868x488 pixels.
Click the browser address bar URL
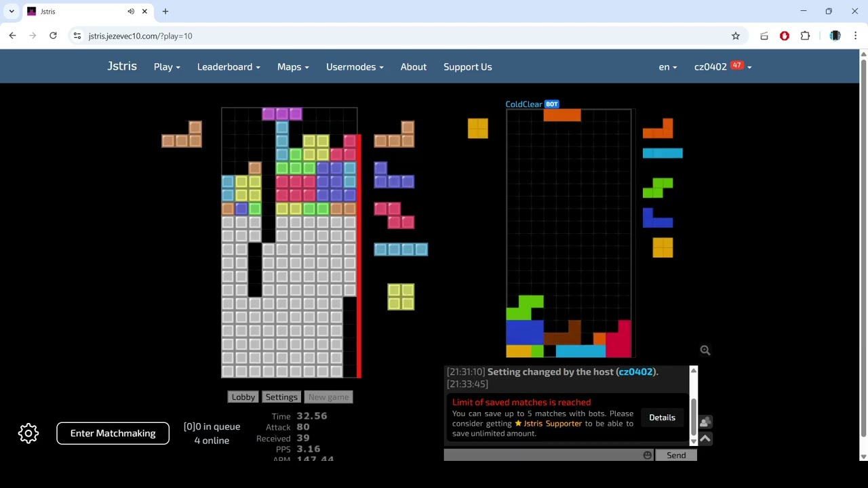point(140,36)
